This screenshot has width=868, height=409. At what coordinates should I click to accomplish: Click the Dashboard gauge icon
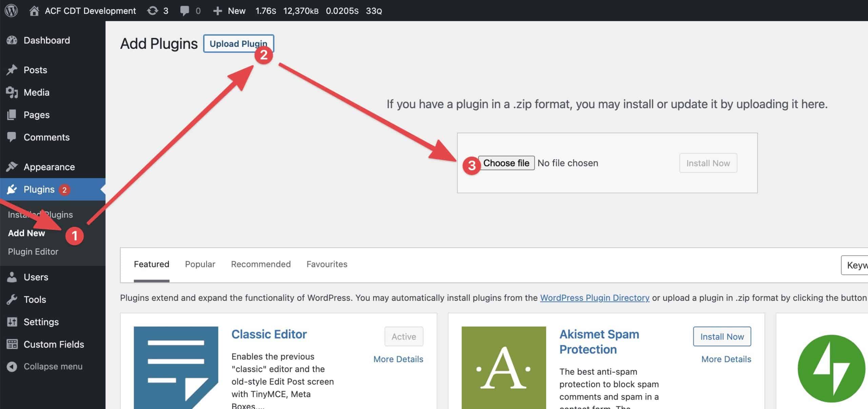click(x=12, y=40)
